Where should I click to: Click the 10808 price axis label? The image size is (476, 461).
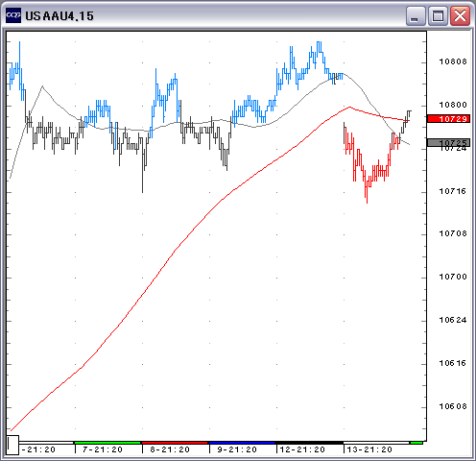[453, 61]
